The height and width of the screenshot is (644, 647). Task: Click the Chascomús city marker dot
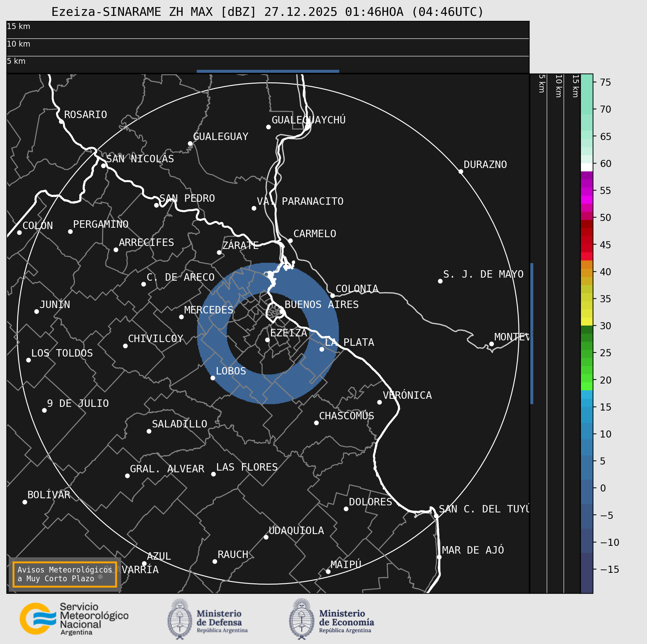coord(316,423)
